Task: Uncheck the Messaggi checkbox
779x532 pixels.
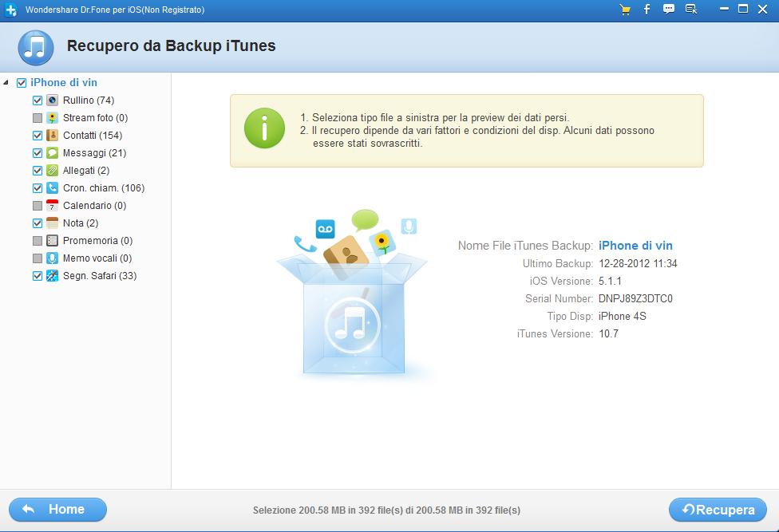Action: coord(38,153)
